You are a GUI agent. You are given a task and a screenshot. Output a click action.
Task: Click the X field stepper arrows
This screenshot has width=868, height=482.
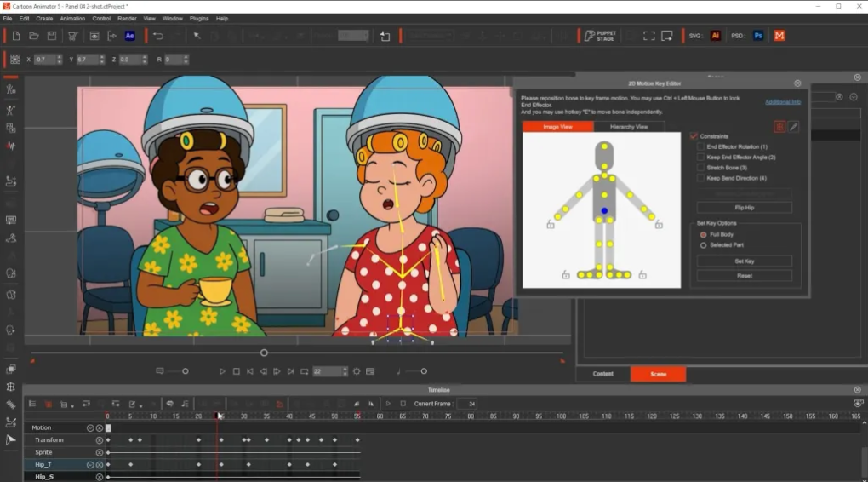60,60
